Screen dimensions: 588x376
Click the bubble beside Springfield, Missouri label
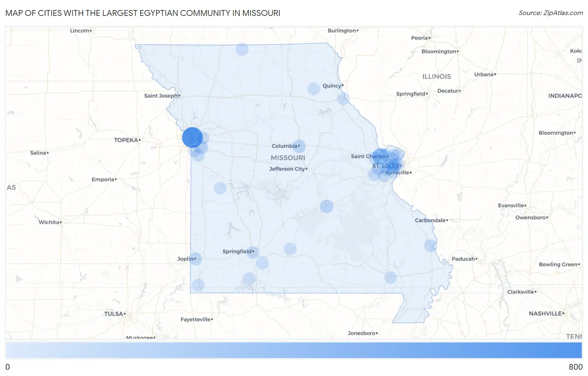tap(253, 252)
